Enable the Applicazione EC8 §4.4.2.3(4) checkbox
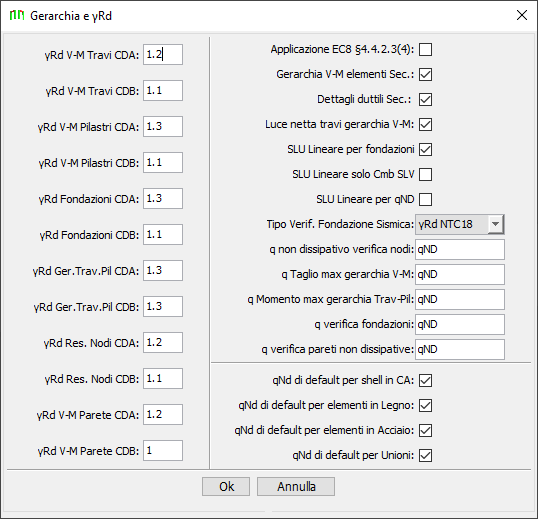This screenshot has height=519, width=538. click(x=425, y=49)
